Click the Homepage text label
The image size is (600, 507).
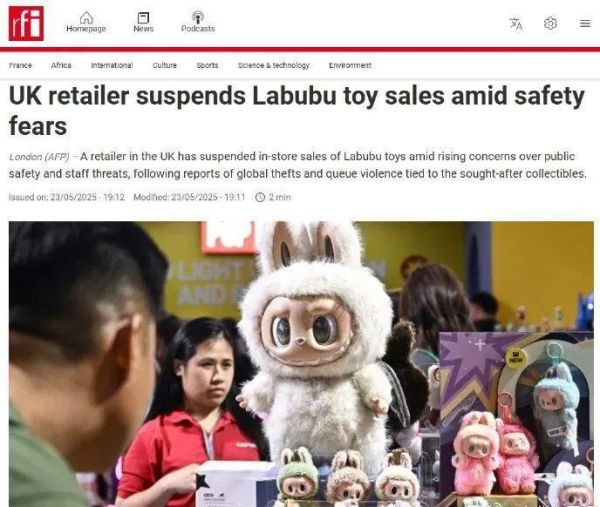[86, 29]
